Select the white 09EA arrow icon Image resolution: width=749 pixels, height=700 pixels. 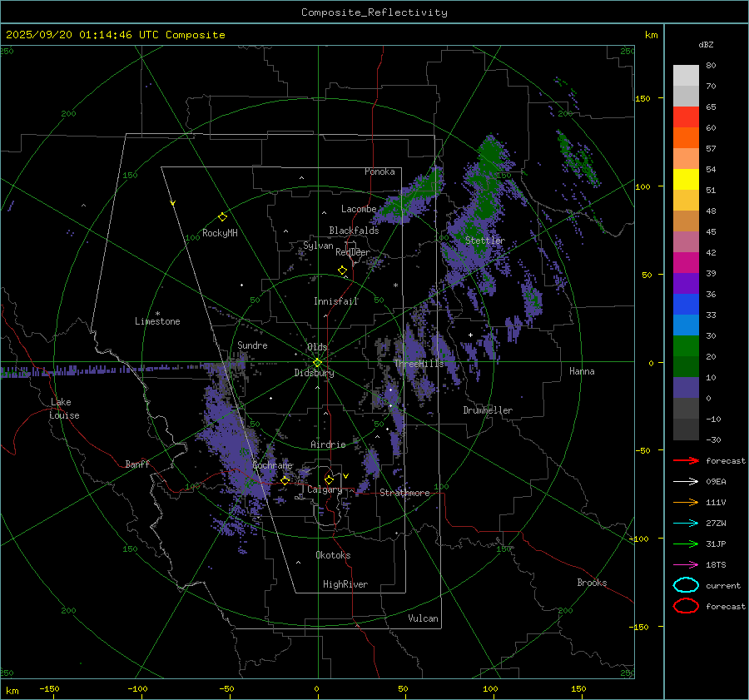686,481
